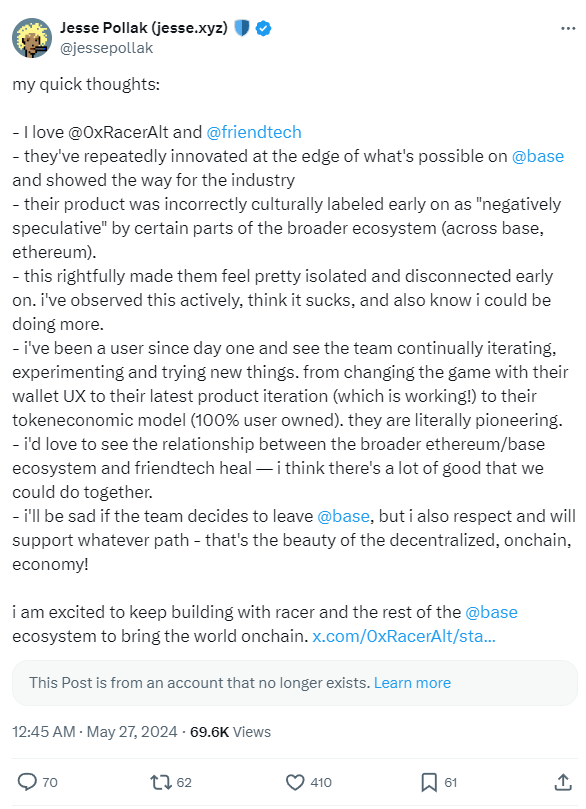Open the @friendtech mention link
586x809 pixels.
click(x=254, y=132)
